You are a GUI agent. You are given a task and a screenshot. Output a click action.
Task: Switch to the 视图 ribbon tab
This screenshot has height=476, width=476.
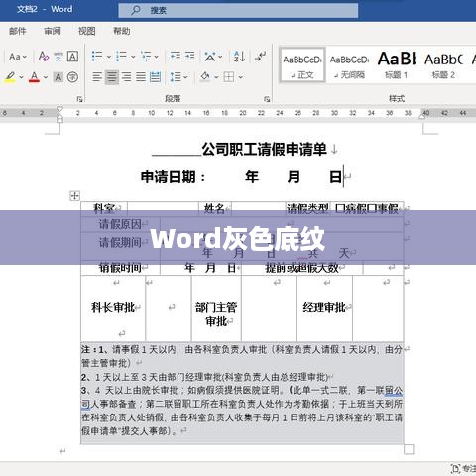[87, 31]
